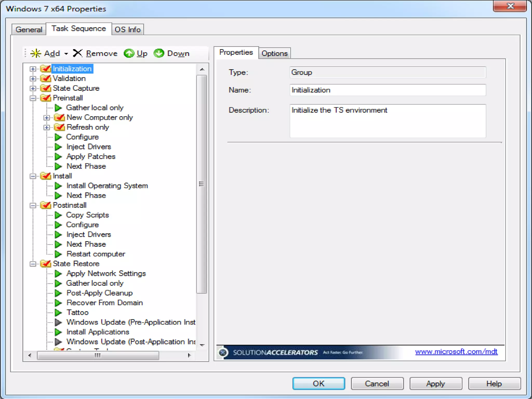This screenshot has height=399, width=532.
Task: Click the OK button
Action: pyautogui.click(x=319, y=383)
